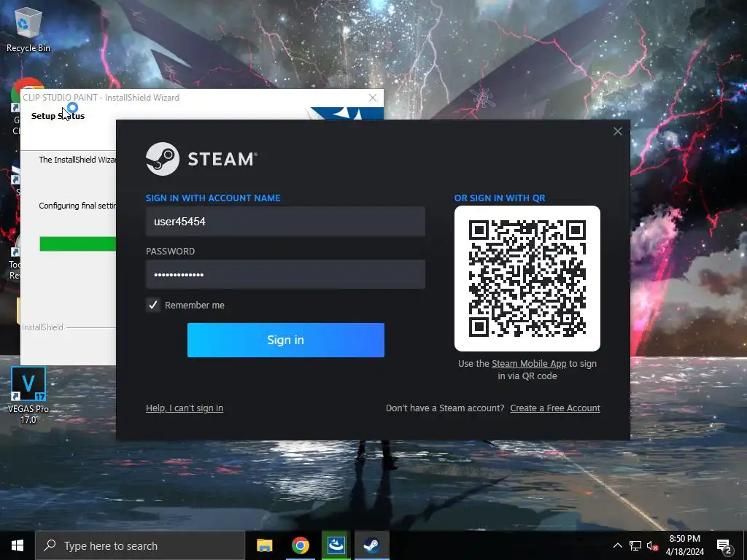Open the Steam Mobile App link
The width and height of the screenshot is (747, 560).
tap(529, 363)
